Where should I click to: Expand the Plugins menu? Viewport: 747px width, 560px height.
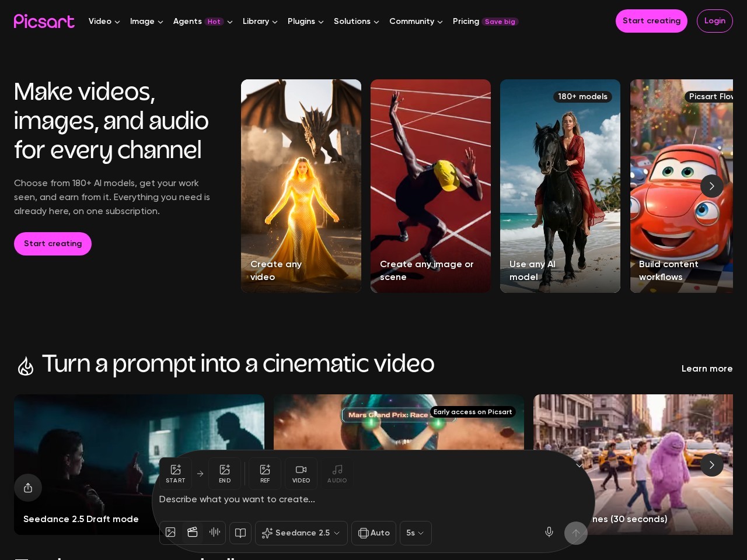306,21
